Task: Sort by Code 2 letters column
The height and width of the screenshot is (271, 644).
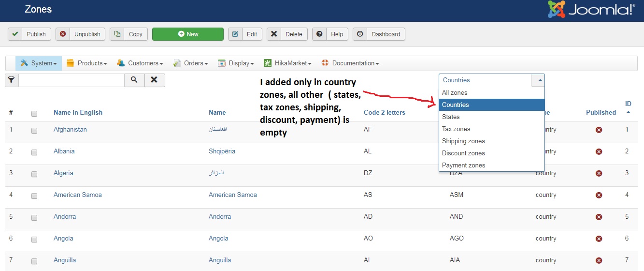Action: [x=384, y=113]
